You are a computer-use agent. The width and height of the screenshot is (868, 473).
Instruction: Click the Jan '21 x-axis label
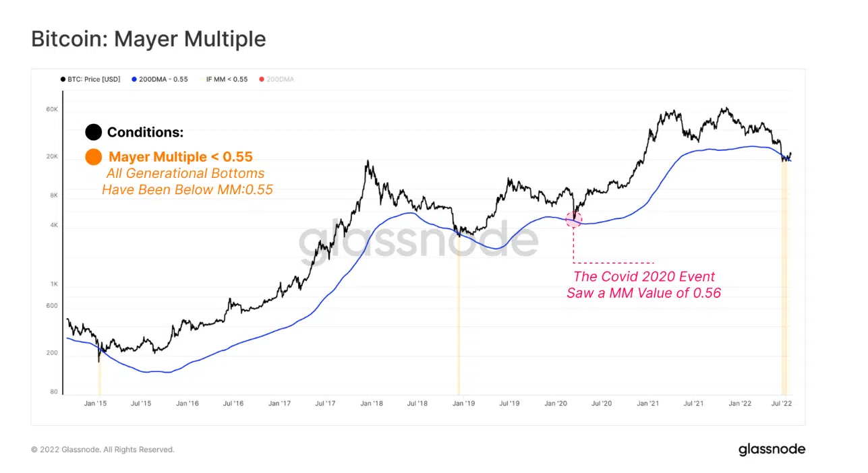647,404
